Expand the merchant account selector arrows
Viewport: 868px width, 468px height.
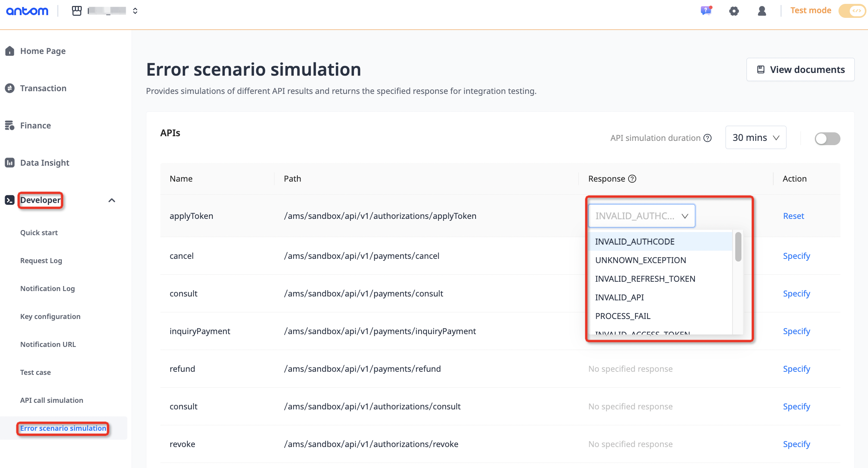tap(135, 11)
